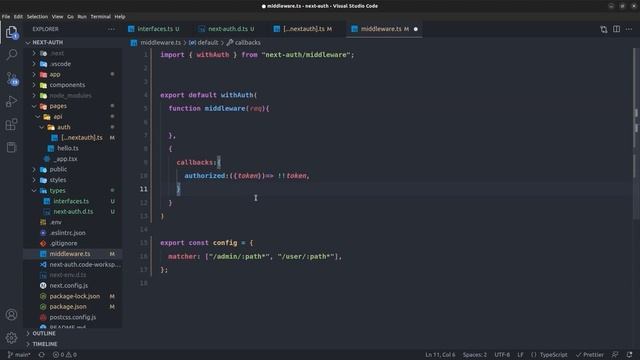Screen dimensions: 640x360
Task: Open the Explorer view in activity bar
Action: point(11,32)
